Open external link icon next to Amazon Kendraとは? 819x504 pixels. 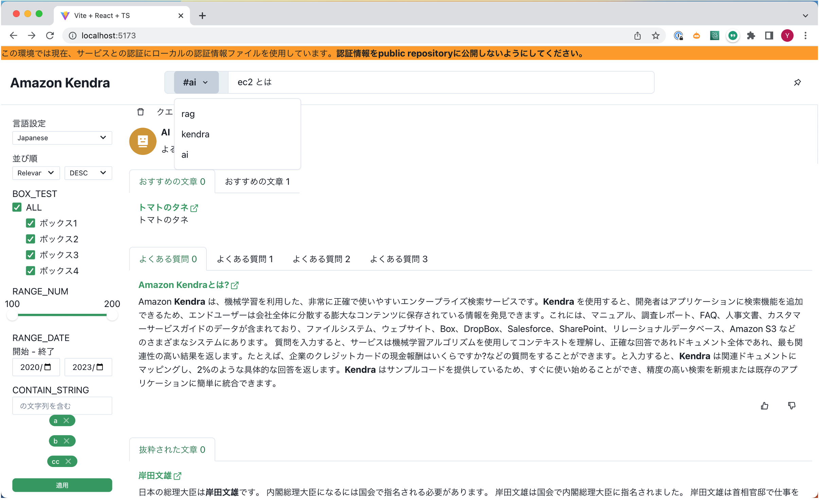235,285
